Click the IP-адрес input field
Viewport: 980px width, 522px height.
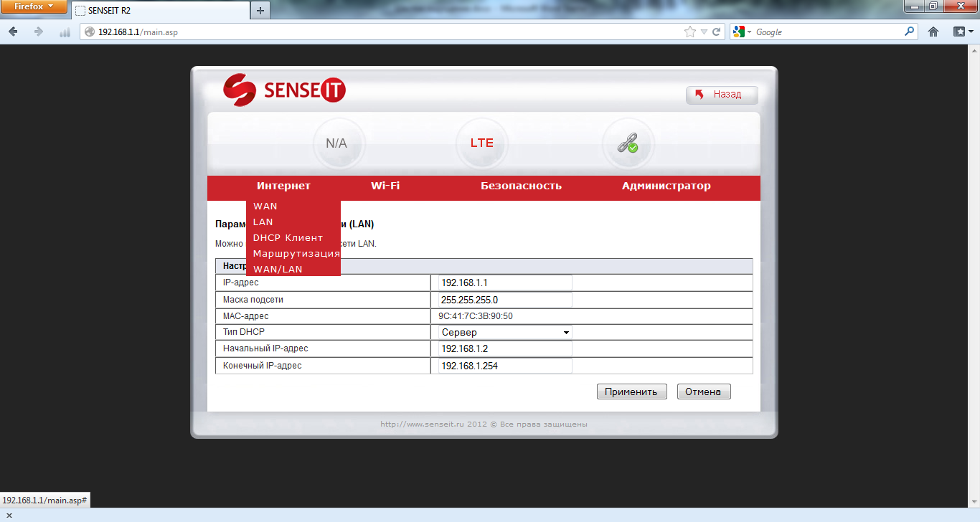pos(505,283)
